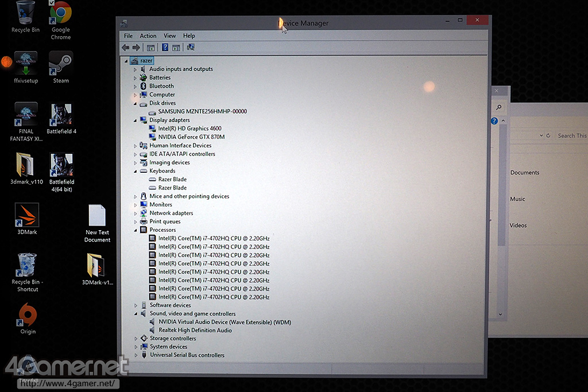Select Intel(R) HD Graphics 4600 adapter

pos(189,129)
